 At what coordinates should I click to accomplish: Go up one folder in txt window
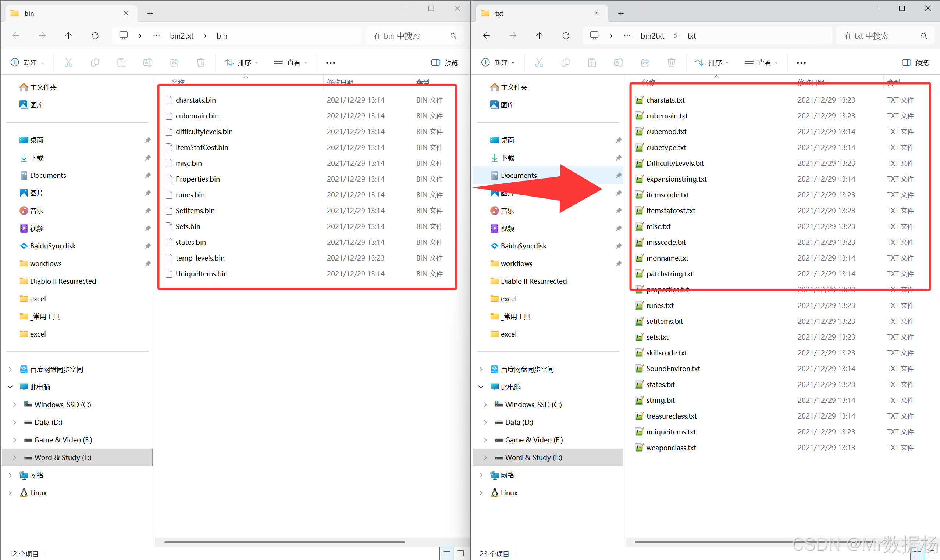(x=539, y=36)
